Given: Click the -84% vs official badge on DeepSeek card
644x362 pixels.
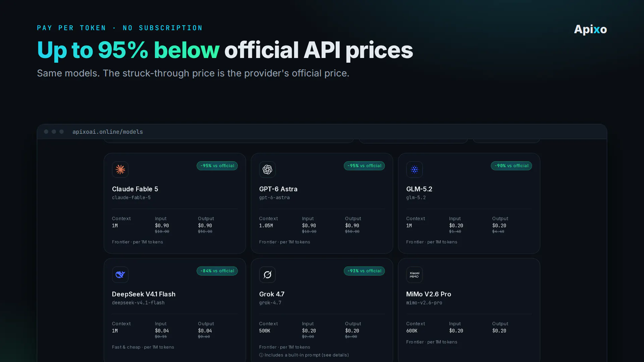Looking at the screenshot, I should tap(217, 271).
